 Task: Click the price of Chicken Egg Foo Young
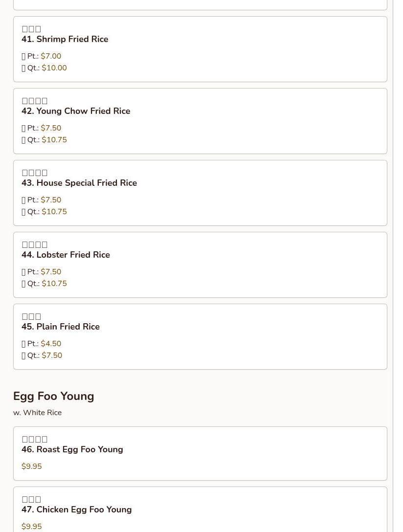coord(32,526)
